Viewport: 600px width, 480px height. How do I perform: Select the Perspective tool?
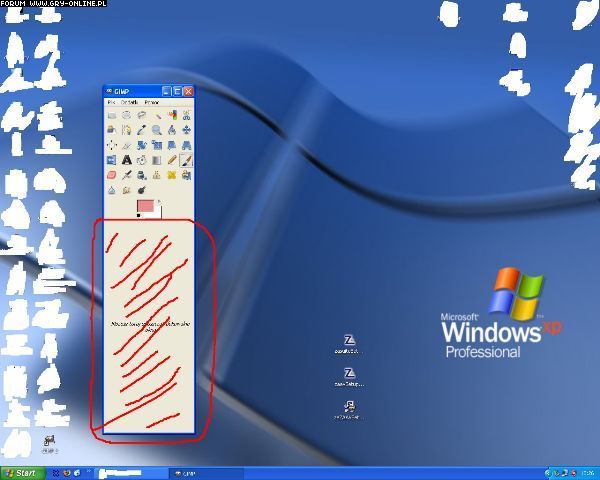pos(186,145)
